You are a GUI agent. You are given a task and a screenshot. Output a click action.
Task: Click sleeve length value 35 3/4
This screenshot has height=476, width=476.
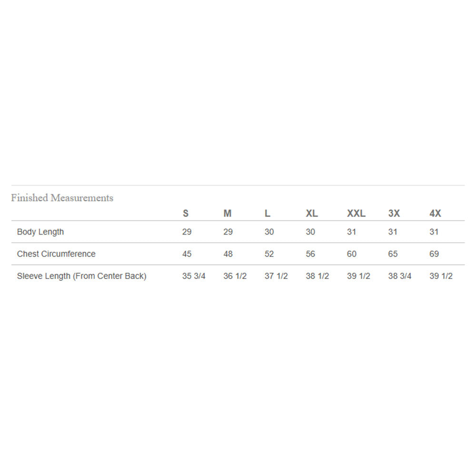[194, 276]
